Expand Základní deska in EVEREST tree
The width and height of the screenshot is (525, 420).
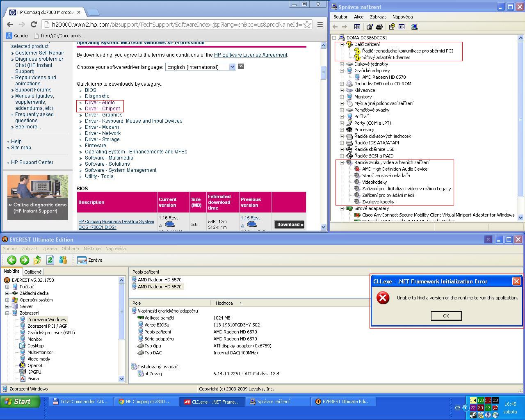click(x=7, y=293)
